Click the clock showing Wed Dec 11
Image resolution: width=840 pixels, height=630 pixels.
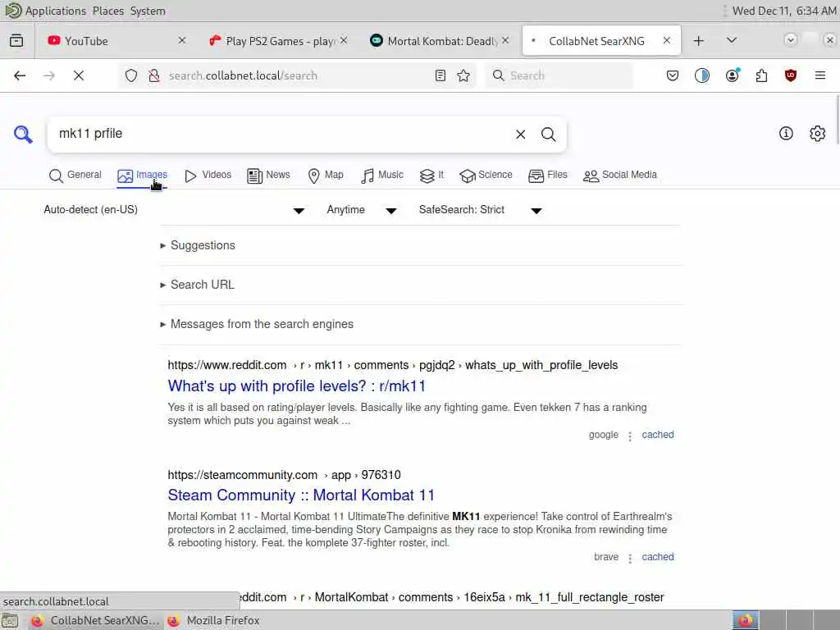tap(783, 11)
